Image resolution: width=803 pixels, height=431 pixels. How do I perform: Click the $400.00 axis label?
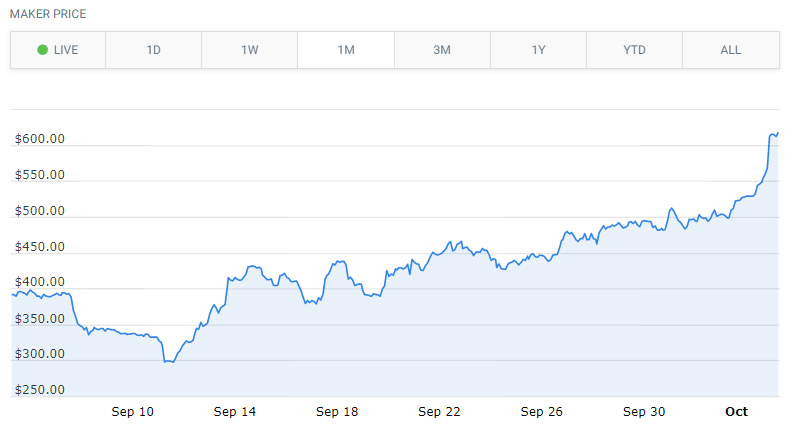click(40, 282)
